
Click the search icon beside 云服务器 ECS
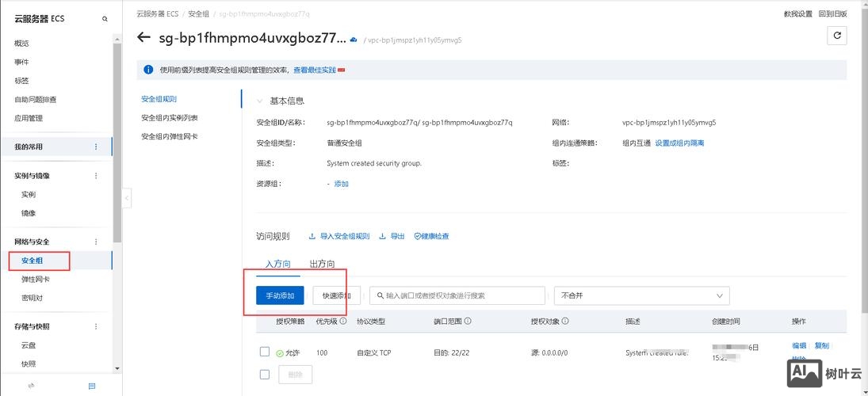105,19
